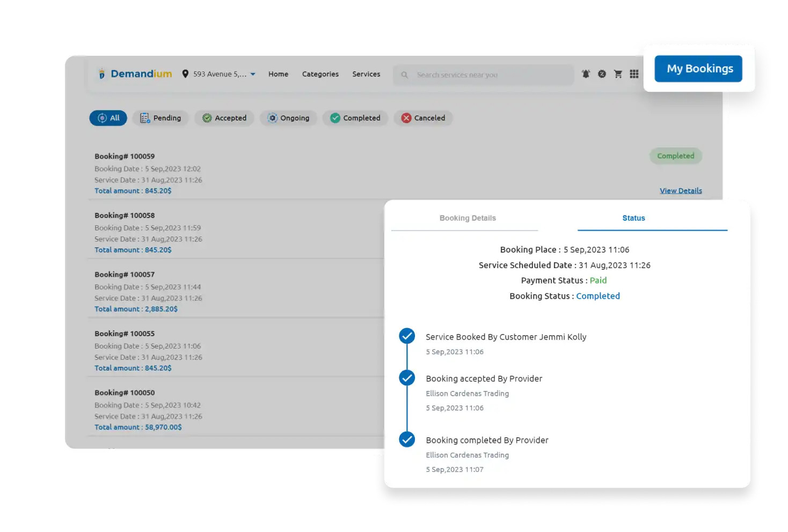Click the All filter target icon
Image resolution: width=788 pixels, height=532 pixels.
click(102, 118)
